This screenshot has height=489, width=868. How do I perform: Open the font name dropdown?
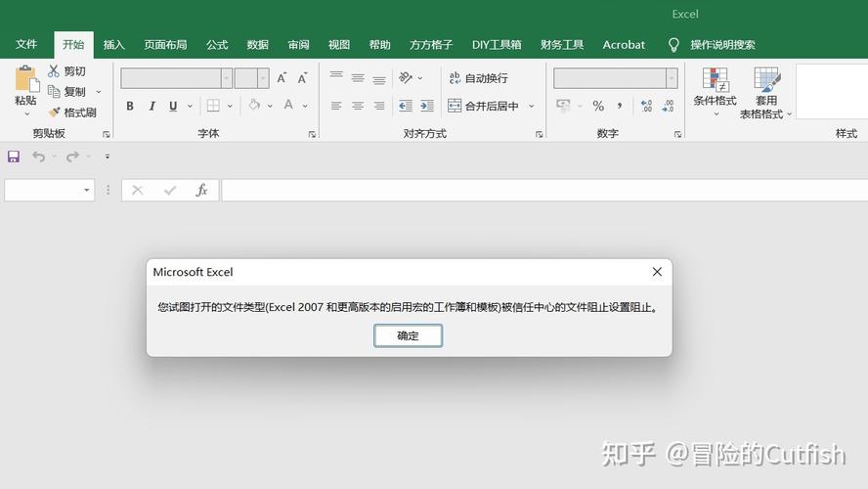pyautogui.click(x=227, y=78)
